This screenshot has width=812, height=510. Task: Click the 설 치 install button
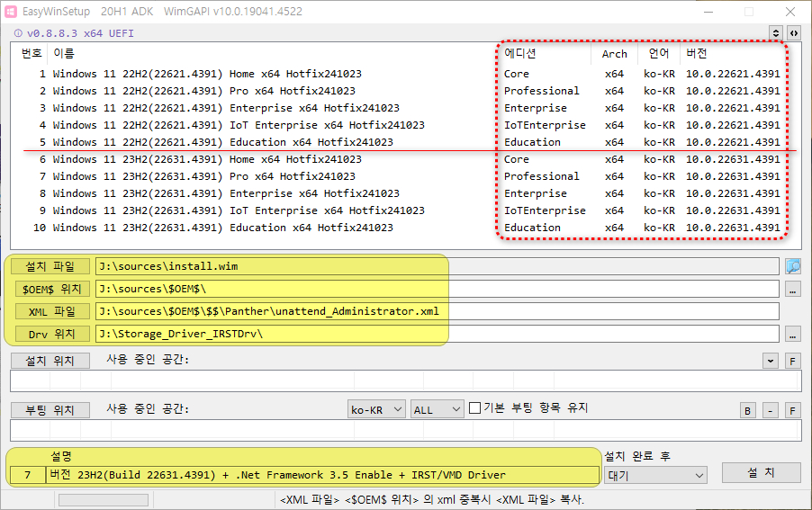762,472
